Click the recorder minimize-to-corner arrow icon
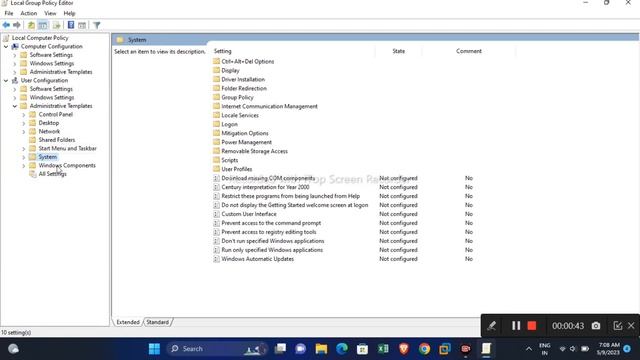 pyautogui.click(x=618, y=326)
